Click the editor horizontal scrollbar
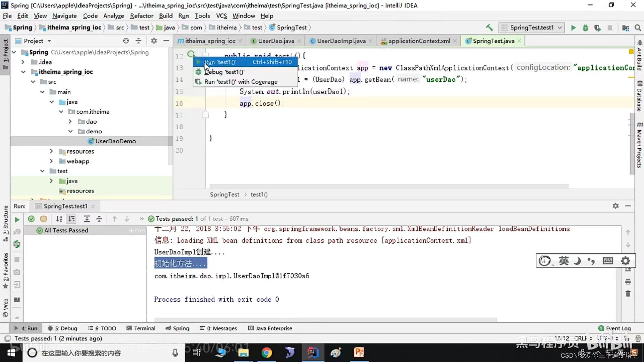 (389, 186)
